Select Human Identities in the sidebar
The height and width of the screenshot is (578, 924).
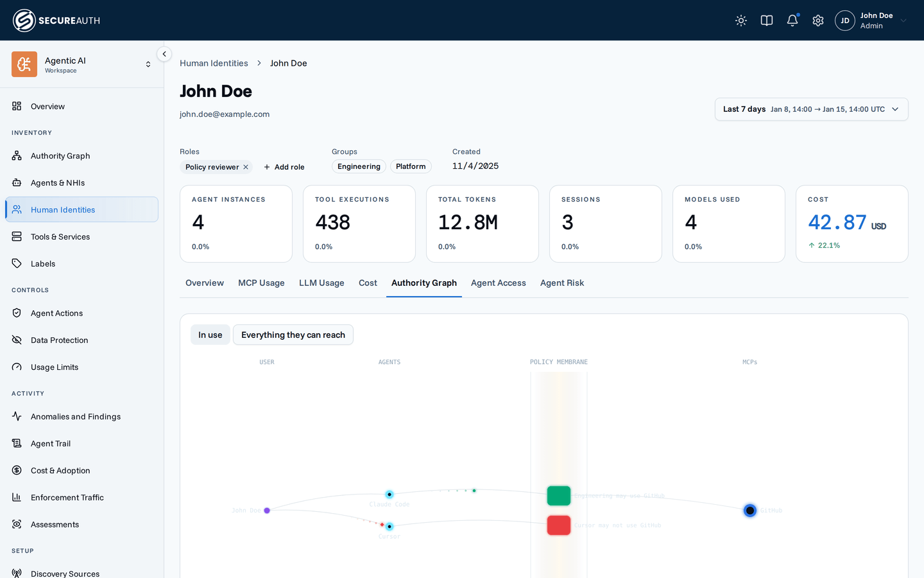[81, 209]
